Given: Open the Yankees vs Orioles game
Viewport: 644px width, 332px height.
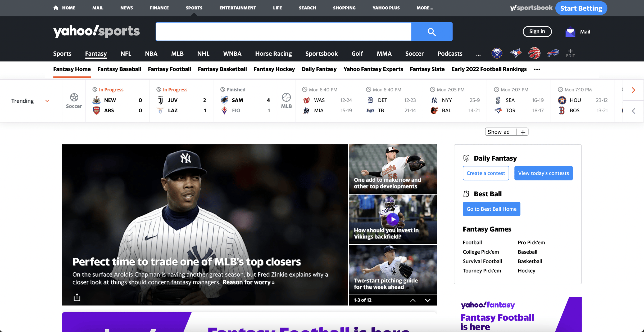Looking at the screenshot, I should [x=455, y=101].
